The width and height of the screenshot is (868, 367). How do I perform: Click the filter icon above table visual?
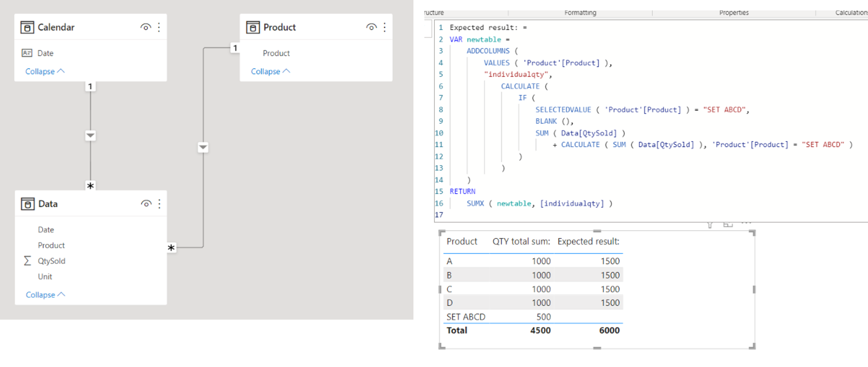[710, 225]
